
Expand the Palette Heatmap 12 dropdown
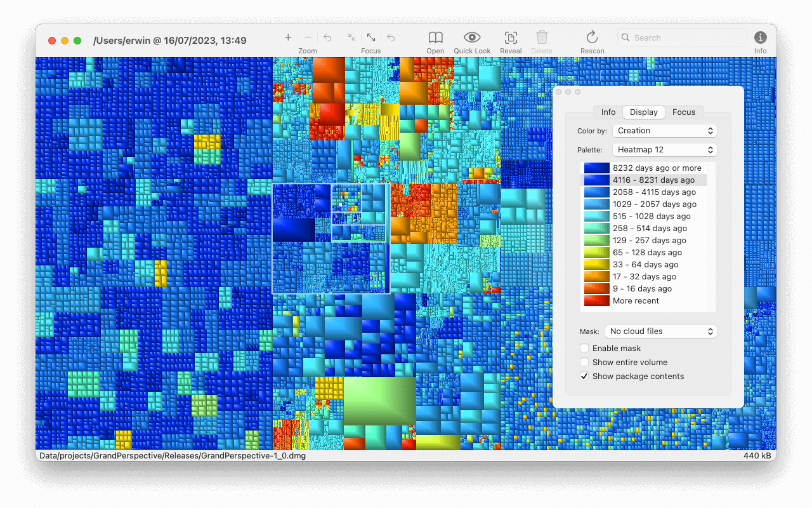point(664,150)
